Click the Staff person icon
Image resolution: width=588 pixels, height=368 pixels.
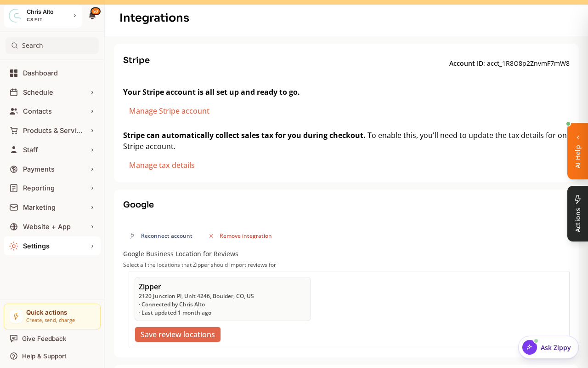(x=14, y=150)
